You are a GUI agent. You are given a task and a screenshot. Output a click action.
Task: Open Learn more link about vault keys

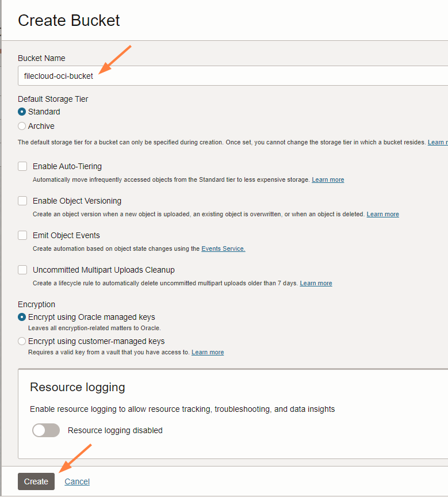pos(208,352)
